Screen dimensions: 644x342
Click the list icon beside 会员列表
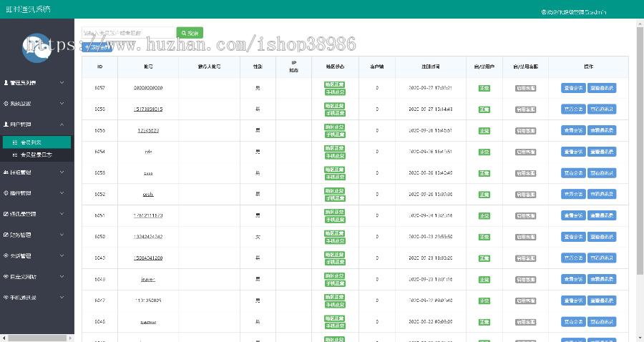tap(15, 142)
